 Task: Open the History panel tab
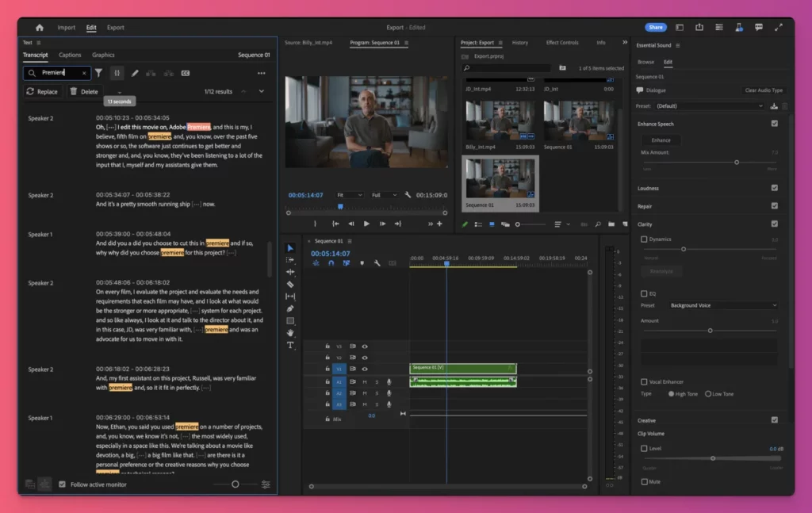click(520, 43)
